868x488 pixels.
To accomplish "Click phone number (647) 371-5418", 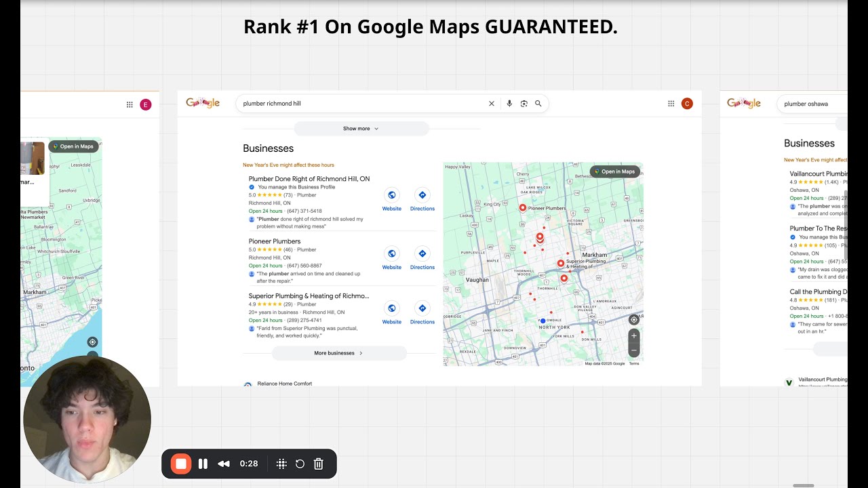I will [x=304, y=211].
